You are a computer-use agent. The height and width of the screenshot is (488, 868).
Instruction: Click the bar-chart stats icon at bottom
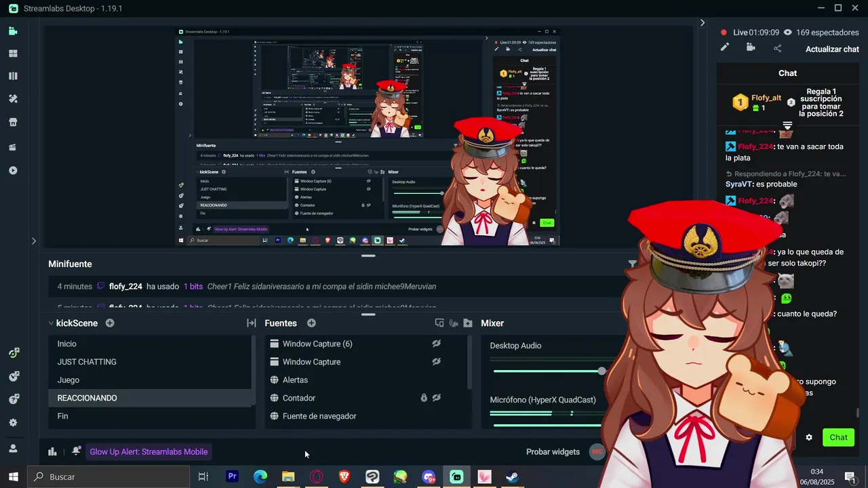(52, 452)
